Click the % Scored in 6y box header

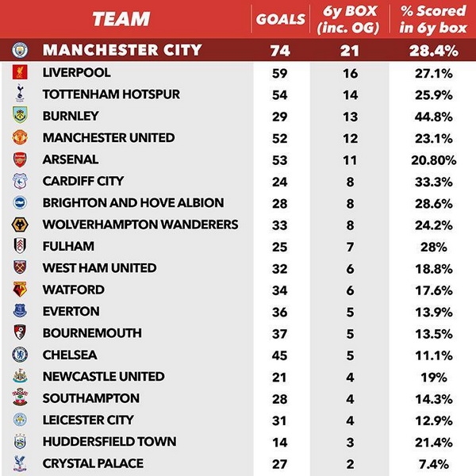coord(433,20)
